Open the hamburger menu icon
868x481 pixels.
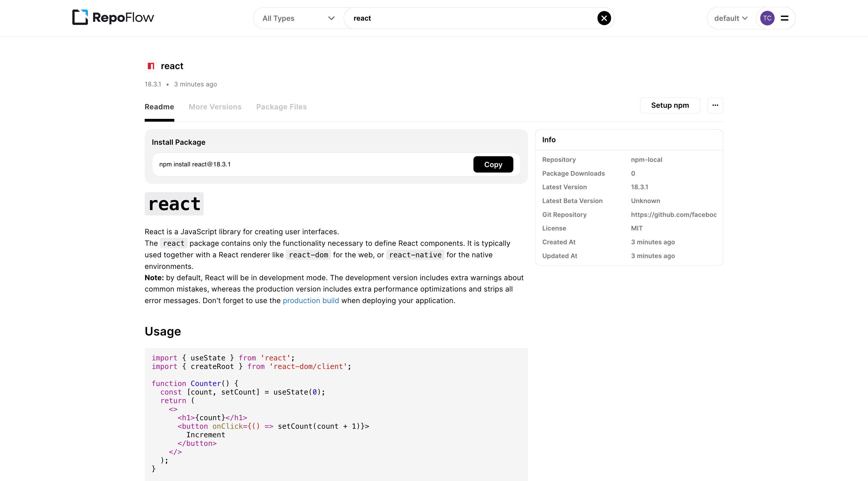pos(784,18)
